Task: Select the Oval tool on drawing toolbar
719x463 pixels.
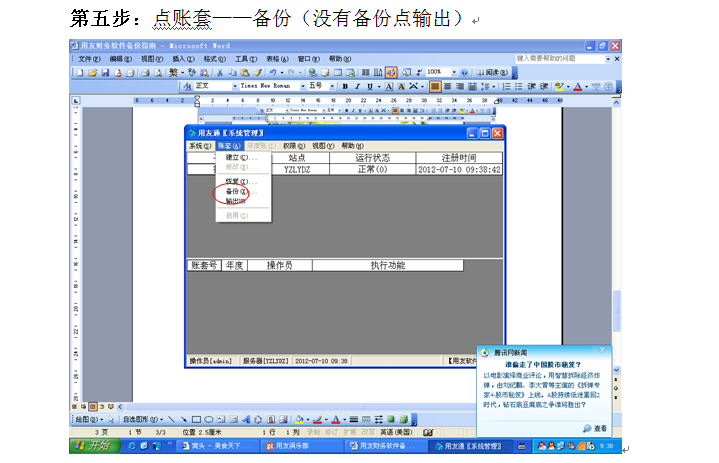Action: click(x=209, y=419)
